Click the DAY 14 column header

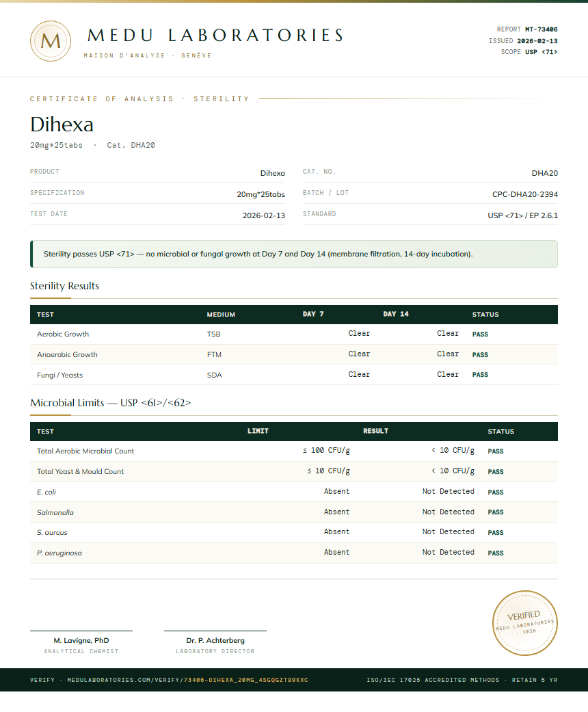click(x=395, y=314)
